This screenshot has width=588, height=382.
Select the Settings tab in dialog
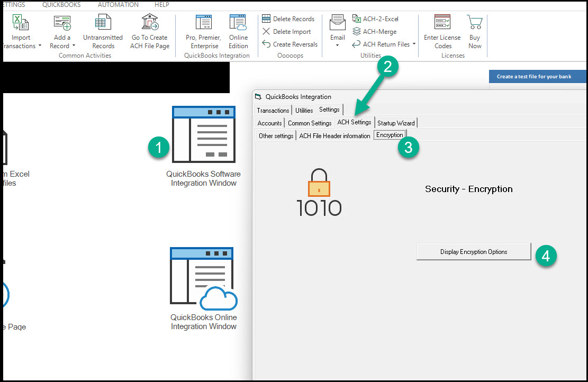329,110
